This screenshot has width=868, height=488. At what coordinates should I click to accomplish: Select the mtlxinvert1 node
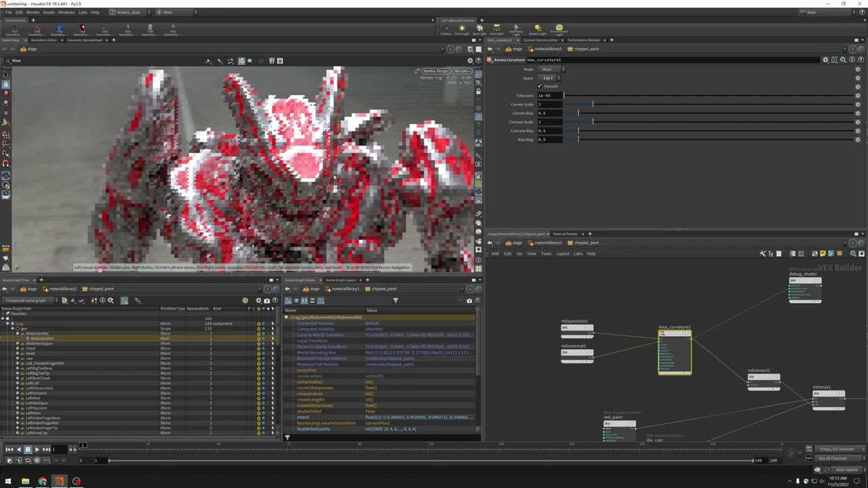[x=764, y=382]
